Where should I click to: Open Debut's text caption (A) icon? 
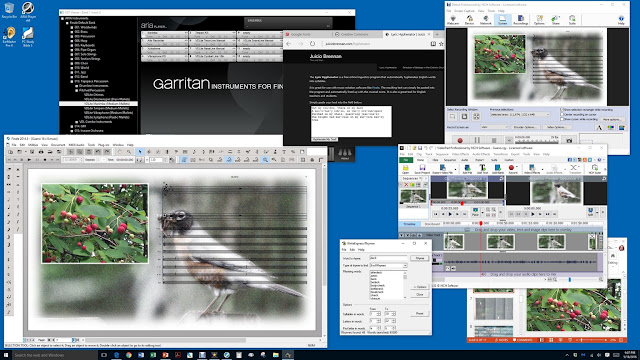(599, 127)
